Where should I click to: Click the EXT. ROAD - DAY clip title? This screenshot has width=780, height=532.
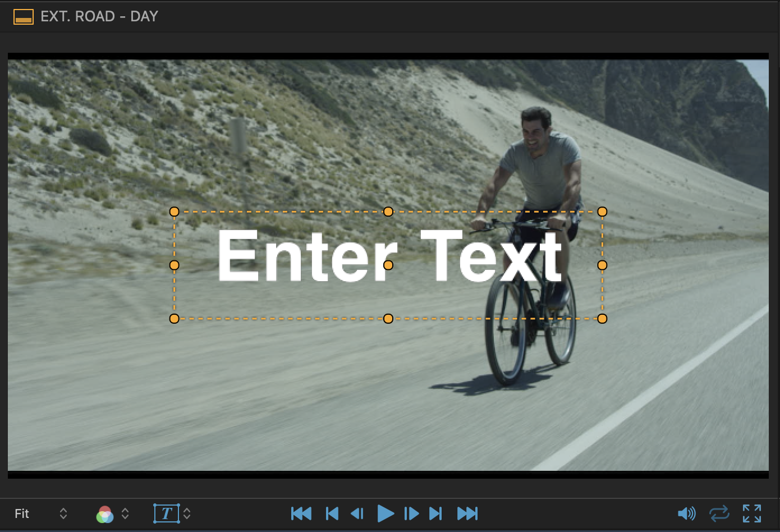point(99,16)
